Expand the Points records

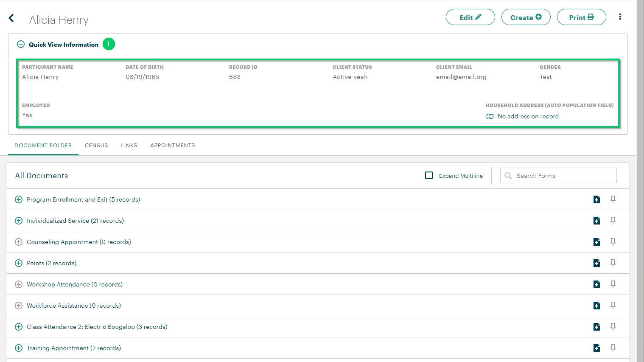click(x=19, y=263)
